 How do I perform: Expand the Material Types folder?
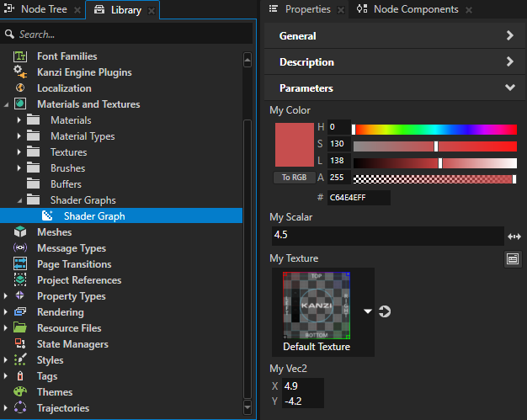click(x=19, y=136)
